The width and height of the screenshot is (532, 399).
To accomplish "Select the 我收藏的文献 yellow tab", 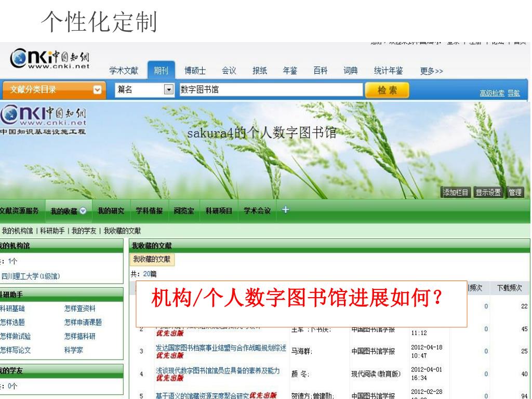I will pyautogui.click(x=152, y=259).
